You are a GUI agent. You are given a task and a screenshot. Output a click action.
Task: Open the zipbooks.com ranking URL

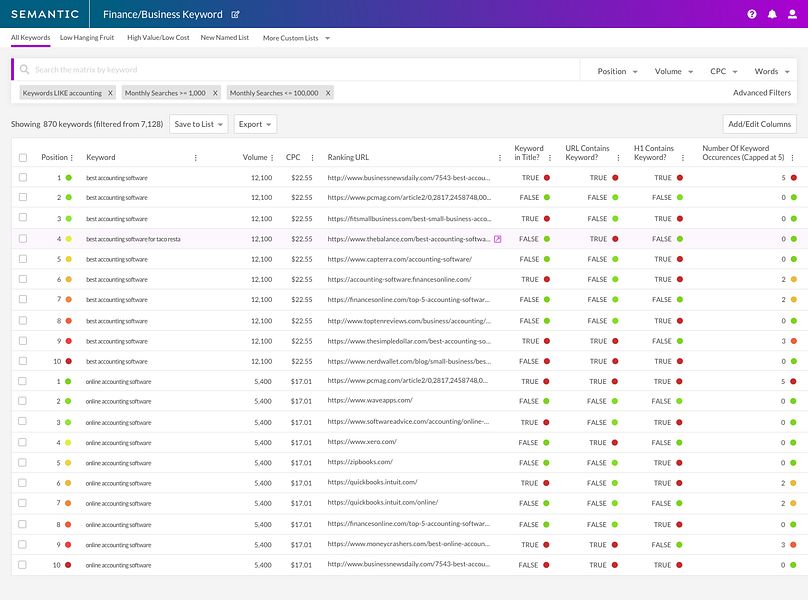(x=360, y=462)
